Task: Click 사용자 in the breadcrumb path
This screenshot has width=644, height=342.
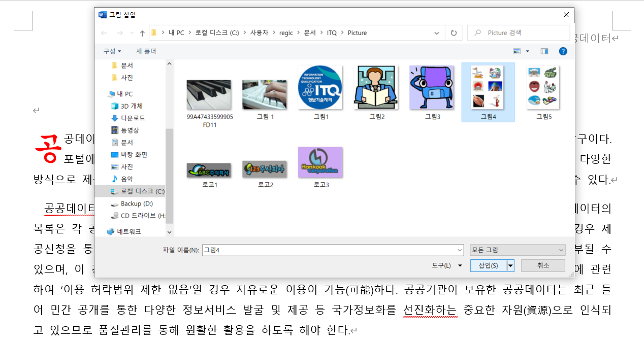Action: tap(259, 33)
